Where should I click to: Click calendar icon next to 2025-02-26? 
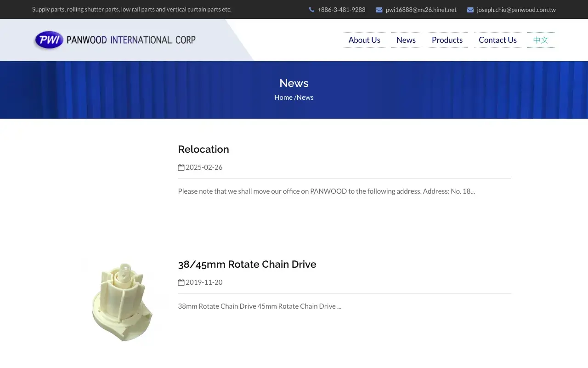[181, 167]
